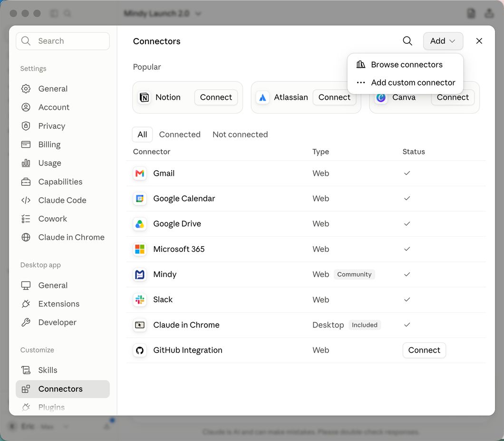Connect the Atlassian connector
The width and height of the screenshot is (504, 441).
[334, 97]
